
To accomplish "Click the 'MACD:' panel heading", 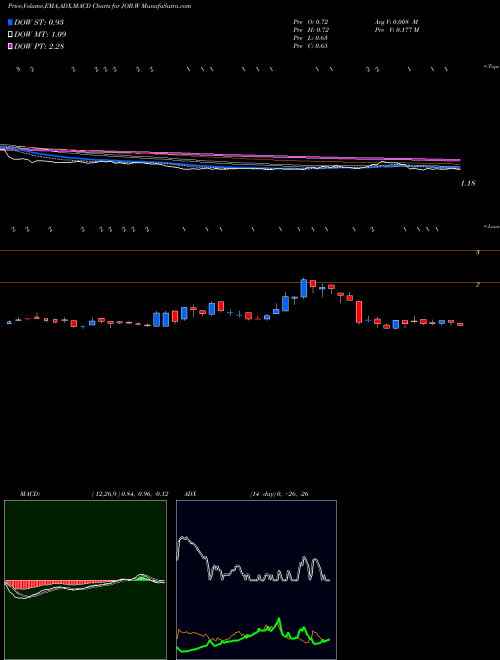I will coord(30,494).
